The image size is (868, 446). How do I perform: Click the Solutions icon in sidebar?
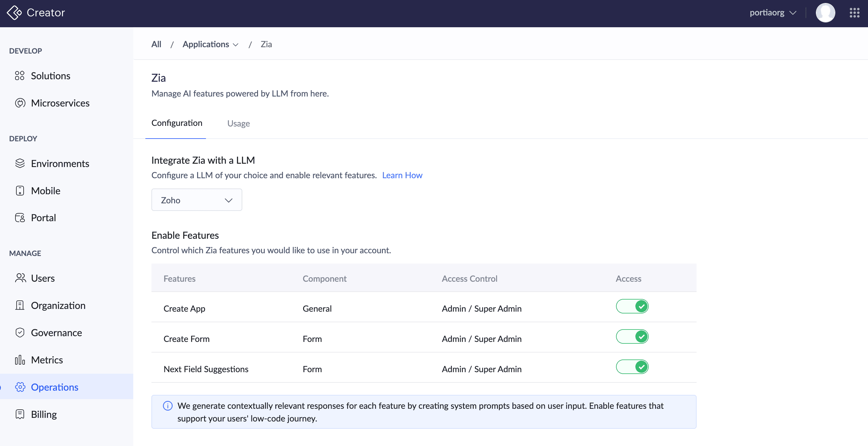pyautogui.click(x=20, y=76)
